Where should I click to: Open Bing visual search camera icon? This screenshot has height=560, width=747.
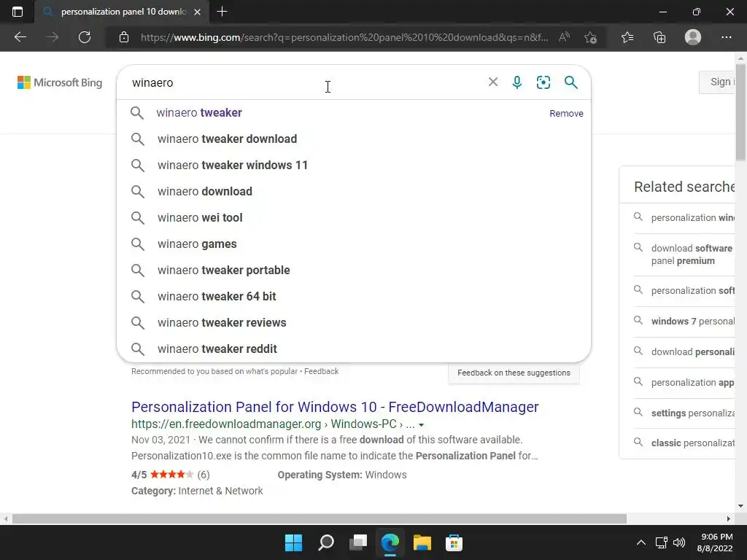[543, 82]
